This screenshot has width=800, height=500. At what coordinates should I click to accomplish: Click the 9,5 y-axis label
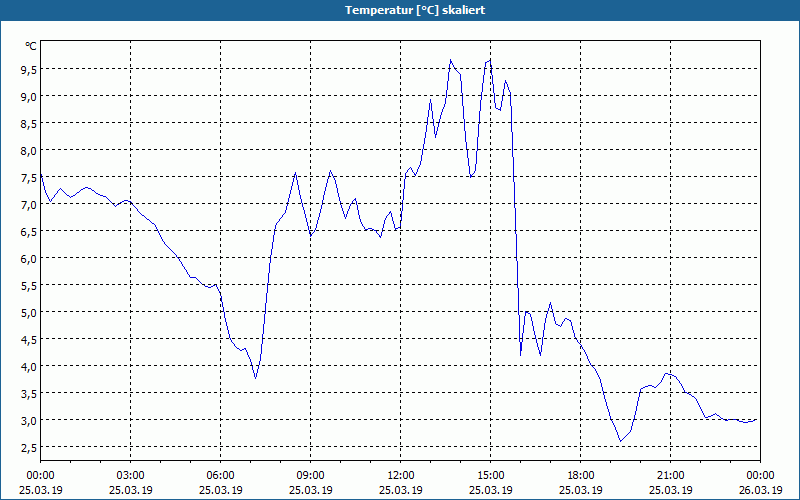pos(28,70)
